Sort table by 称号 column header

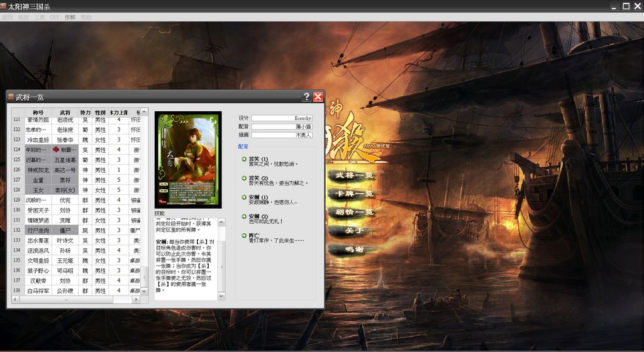[38, 113]
